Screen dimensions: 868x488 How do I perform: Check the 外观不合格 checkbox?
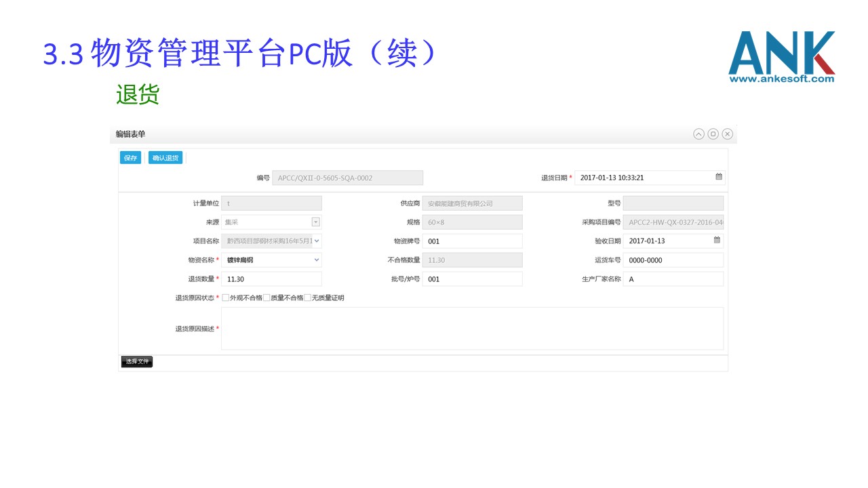[226, 298]
